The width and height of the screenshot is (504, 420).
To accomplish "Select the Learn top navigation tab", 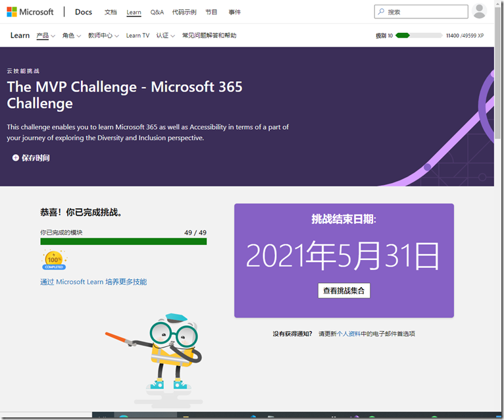I will [x=134, y=13].
